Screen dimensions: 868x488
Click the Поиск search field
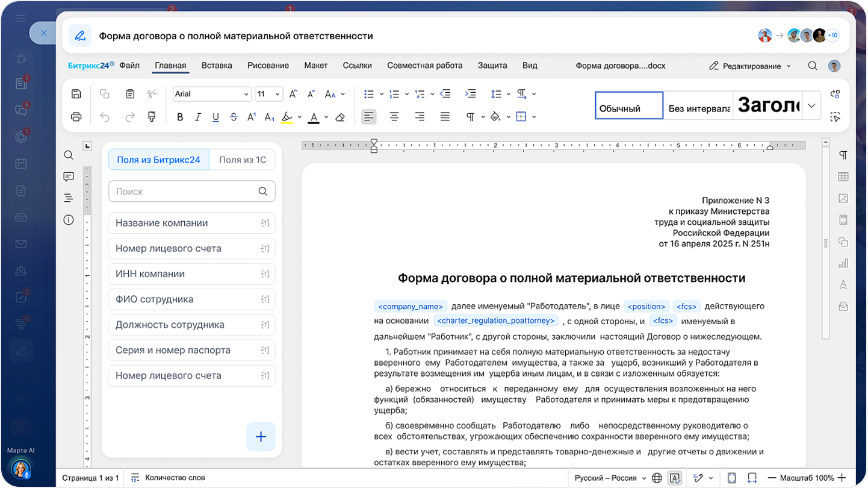point(184,192)
